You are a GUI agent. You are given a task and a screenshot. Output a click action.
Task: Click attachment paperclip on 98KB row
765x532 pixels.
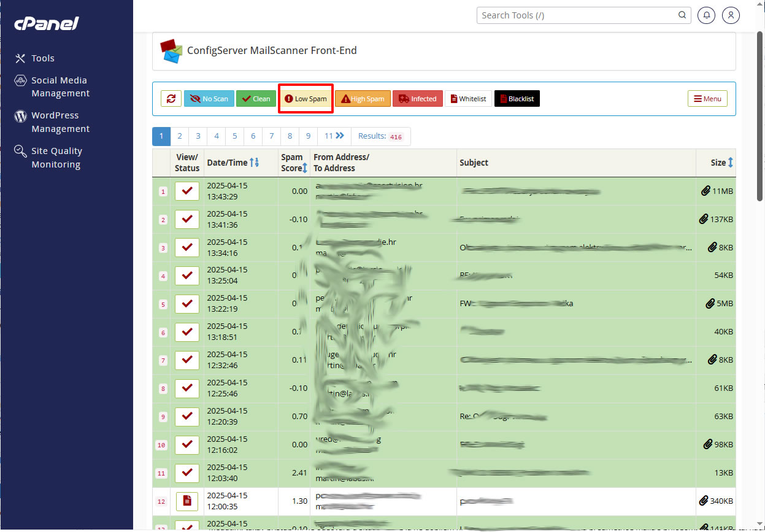(708, 444)
